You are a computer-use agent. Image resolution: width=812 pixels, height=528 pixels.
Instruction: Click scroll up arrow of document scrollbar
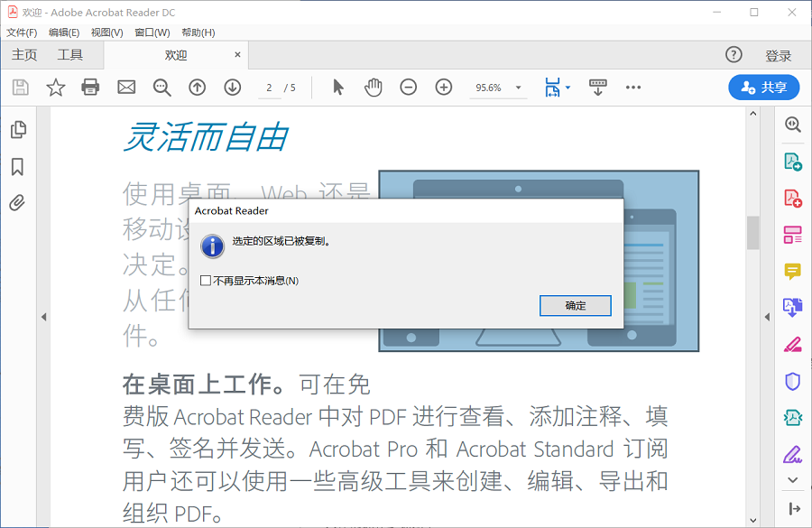[753, 114]
